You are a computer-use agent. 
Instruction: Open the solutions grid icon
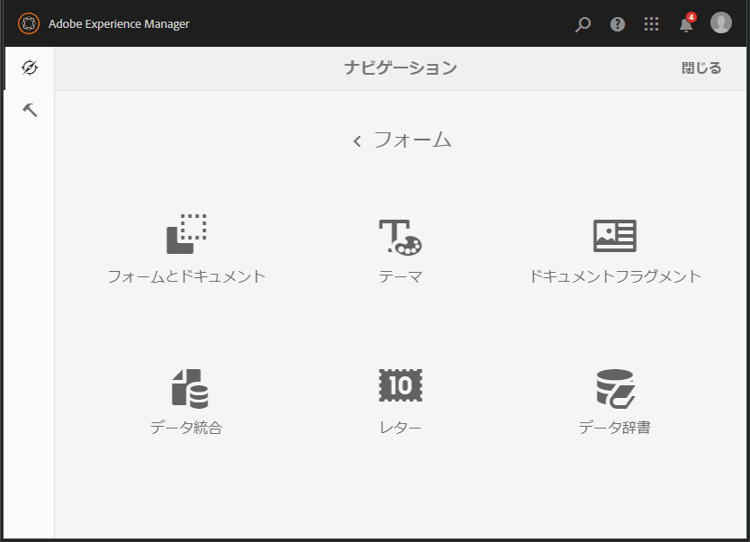(x=651, y=24)
